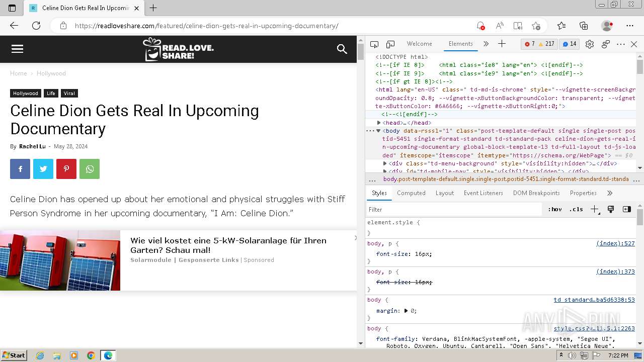Activate the inspect element picker in DevTools

click(374, 44)
